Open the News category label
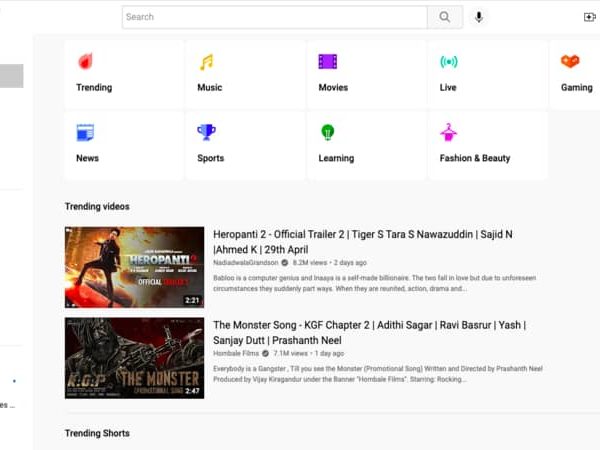Image resolution: width=600 pixels, height=450 pixels. pyautogui.click(x=88, y=158)
